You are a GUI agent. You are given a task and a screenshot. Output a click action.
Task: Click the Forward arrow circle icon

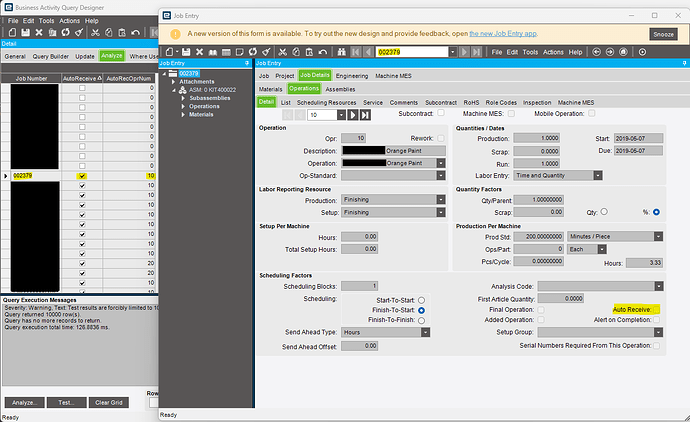coord(610,52)
